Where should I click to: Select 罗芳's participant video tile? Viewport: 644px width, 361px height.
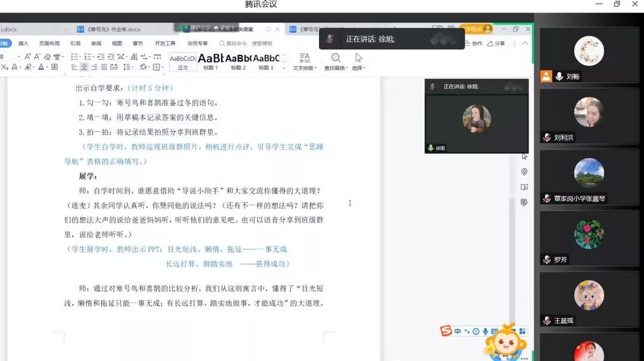click(589, 239)
